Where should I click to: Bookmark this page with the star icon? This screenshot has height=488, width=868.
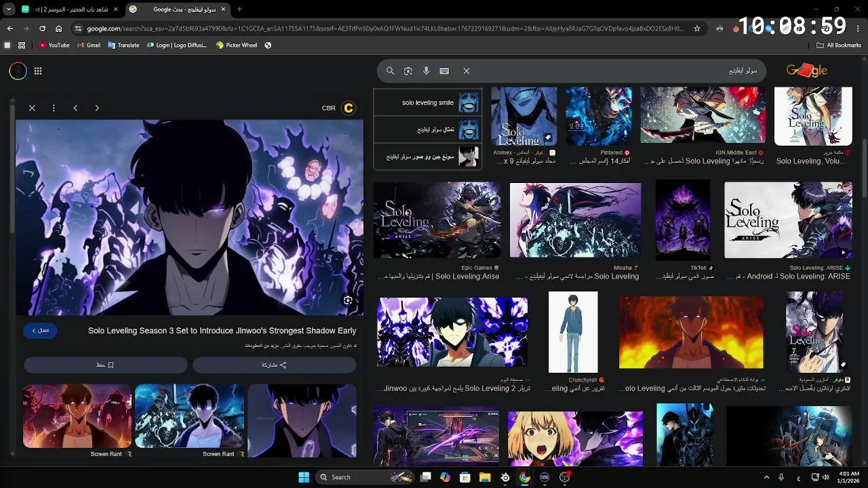click(696, 28)
